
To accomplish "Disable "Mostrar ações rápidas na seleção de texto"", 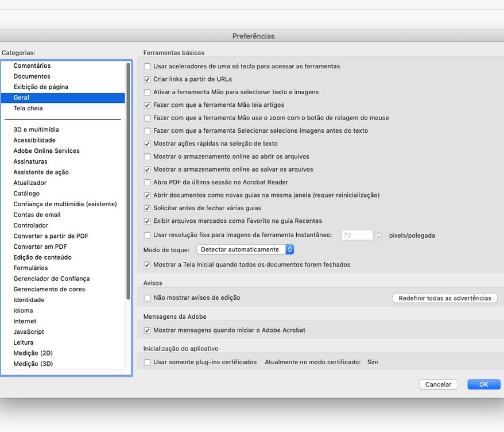I will 148,144.
